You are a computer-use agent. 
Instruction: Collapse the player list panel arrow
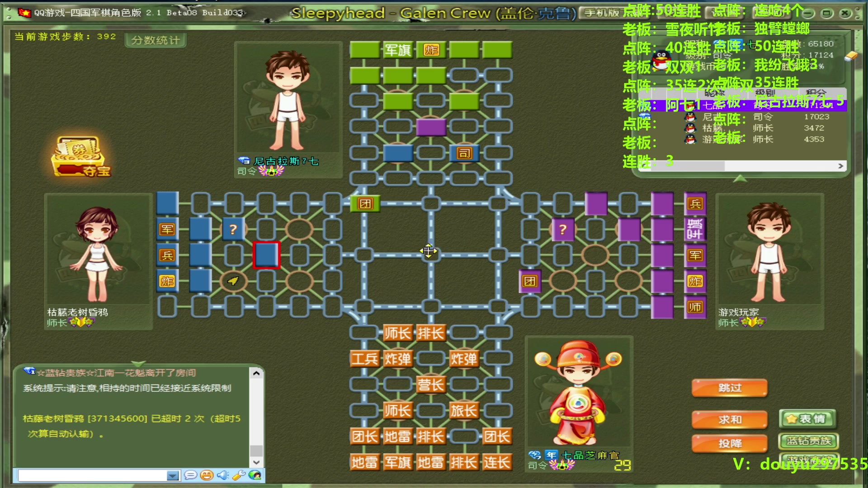(740, 178)
